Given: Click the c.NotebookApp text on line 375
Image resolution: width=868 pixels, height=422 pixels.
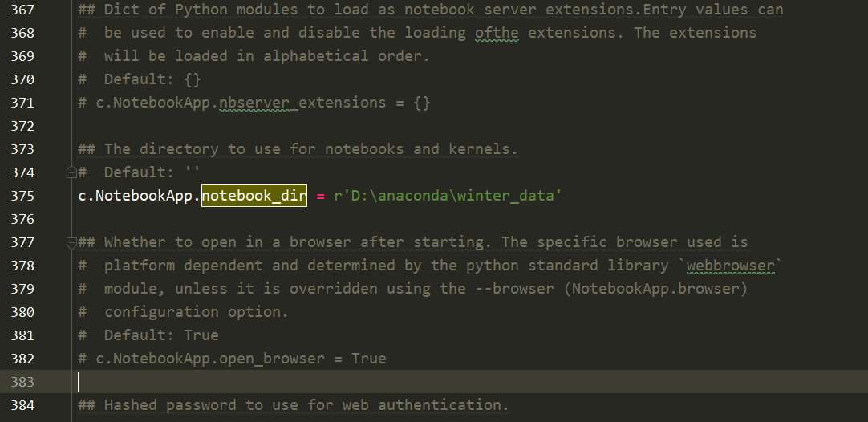Looking at the screenshot, I should (x=136, y=196).
